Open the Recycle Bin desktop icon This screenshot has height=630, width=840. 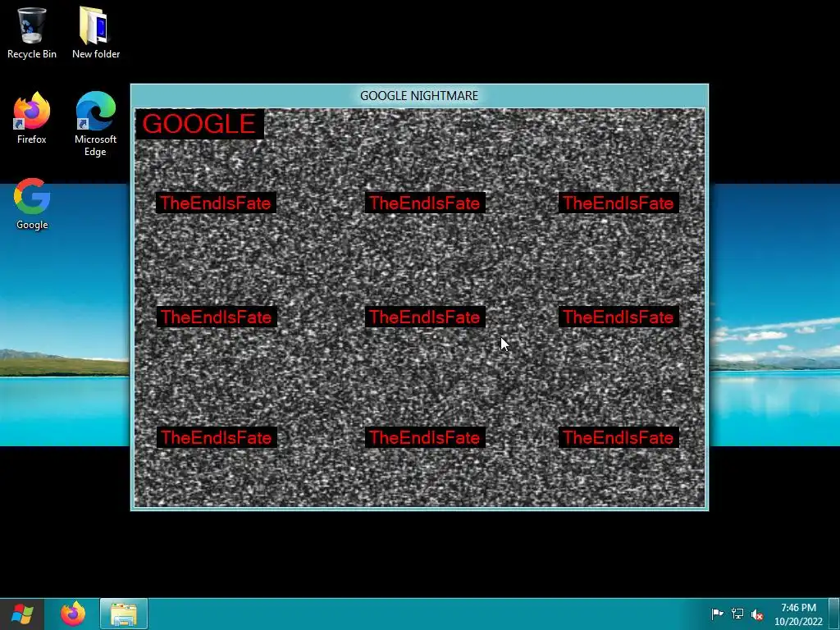tap(32, 32)
